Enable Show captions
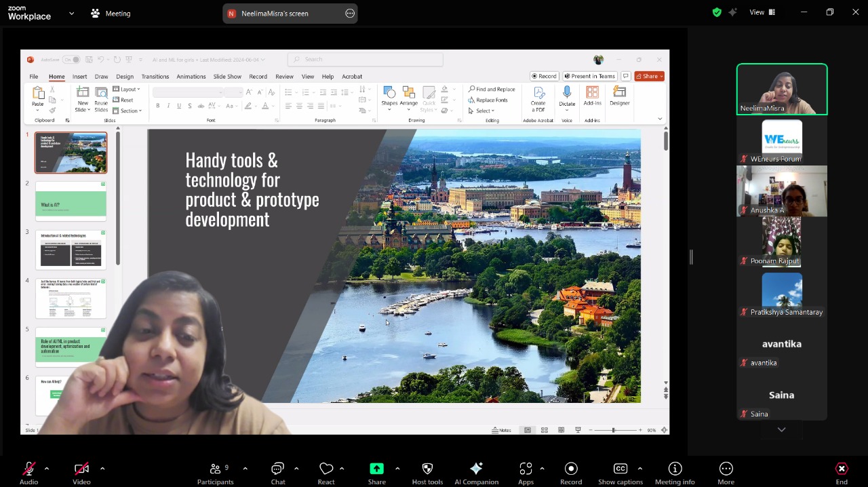This screenshot has width=868, height=487. (x=620, y=473)
